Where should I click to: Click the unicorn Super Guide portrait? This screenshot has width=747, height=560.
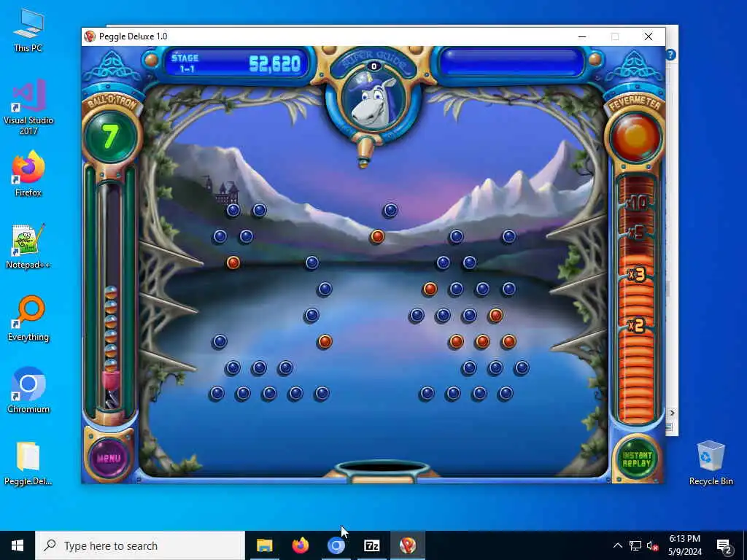373,101
